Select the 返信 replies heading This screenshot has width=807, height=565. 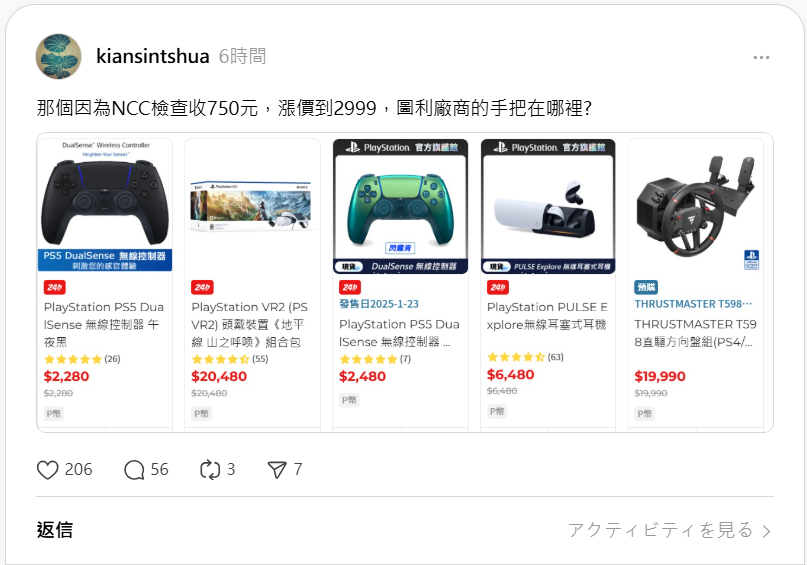click(x=55, y=530)
